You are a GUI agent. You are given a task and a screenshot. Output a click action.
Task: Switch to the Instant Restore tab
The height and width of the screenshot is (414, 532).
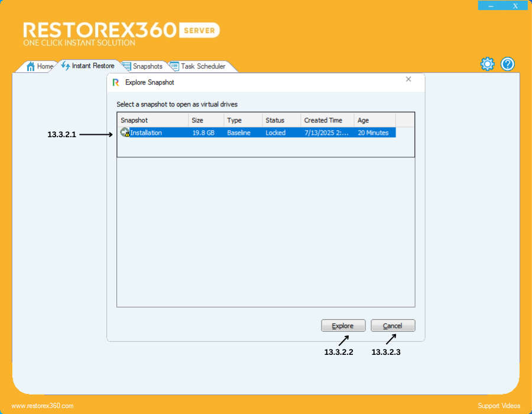pos(88,66)
